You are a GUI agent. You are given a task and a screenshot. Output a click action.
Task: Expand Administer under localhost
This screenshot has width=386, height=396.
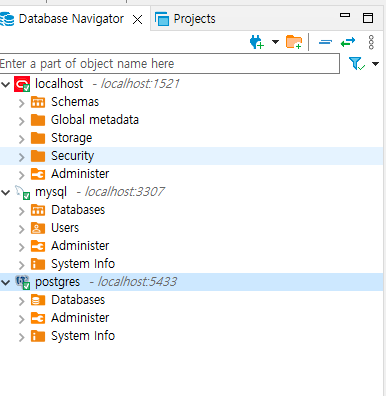point(21,175)
